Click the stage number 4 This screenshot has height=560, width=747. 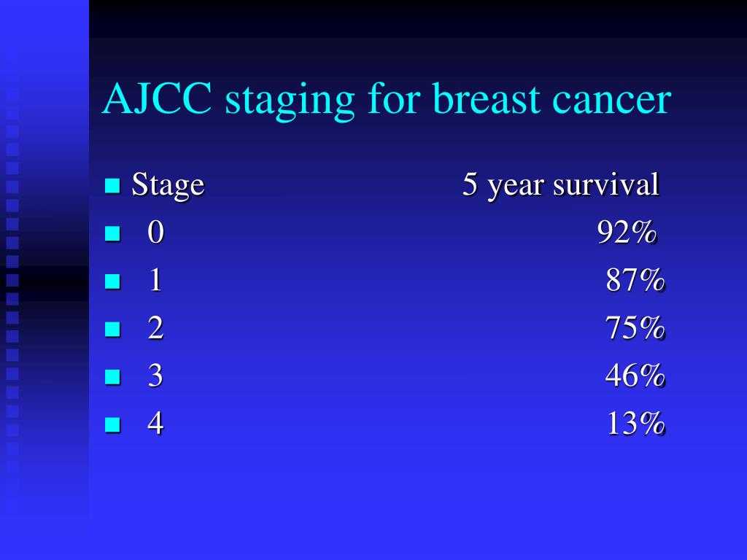[155, 424]
